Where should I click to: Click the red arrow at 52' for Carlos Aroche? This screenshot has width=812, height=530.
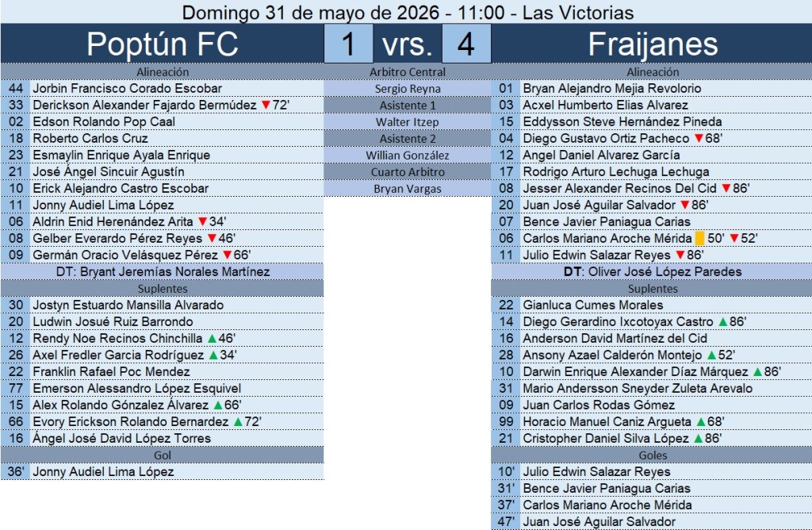point(733,238)
